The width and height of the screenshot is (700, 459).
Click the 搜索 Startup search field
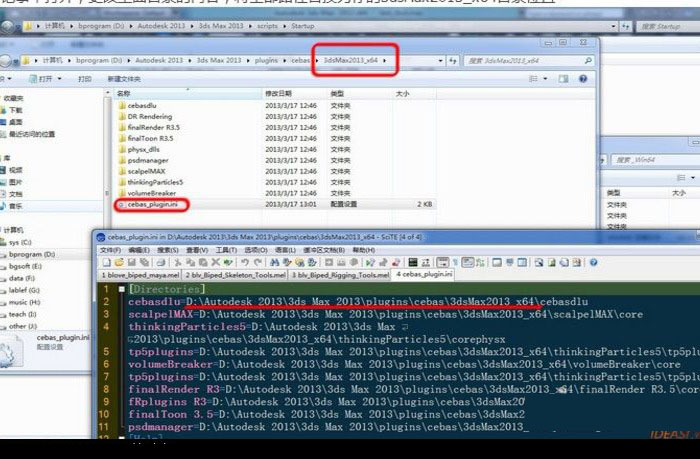(668, 26)
